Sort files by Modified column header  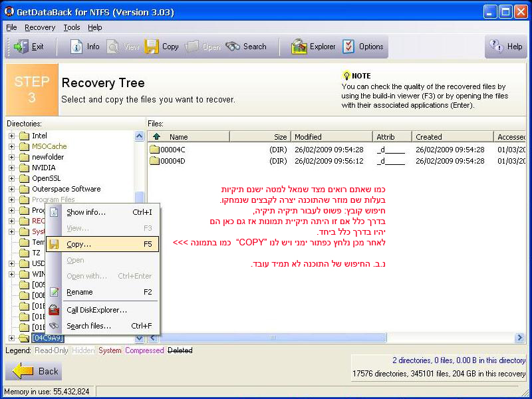(x=332, y=137)
